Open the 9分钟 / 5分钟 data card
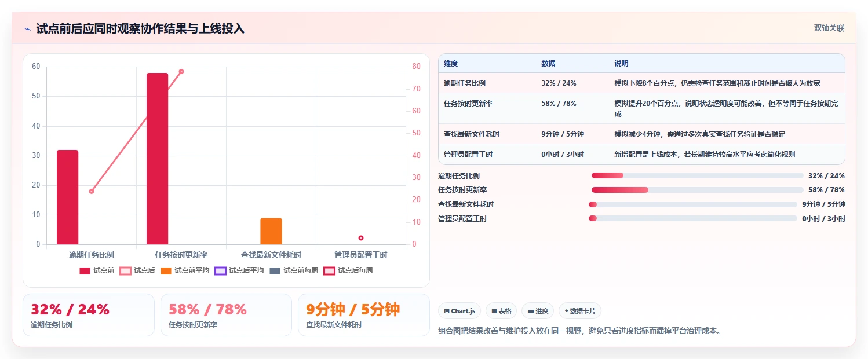868x359 pixels. tap(364, 315)
